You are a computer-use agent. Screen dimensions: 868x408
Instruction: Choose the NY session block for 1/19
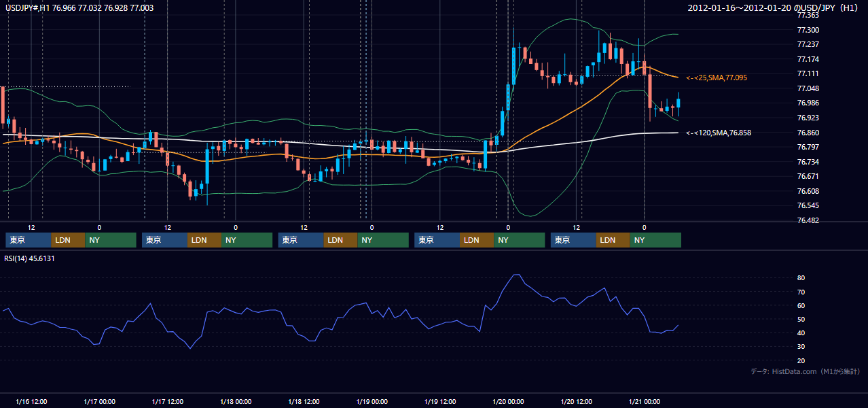520,240
